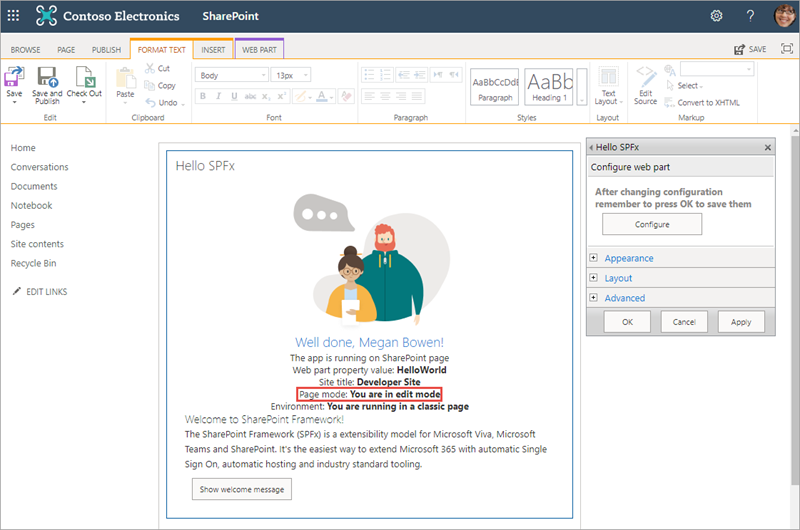The image size is (800, 530).
Task: Open the Body font name dropdown
Action: click(x=232, y=75)
